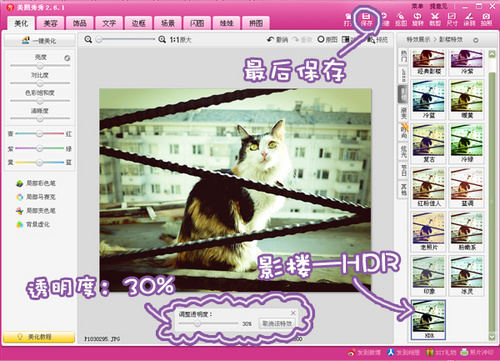500x361 pixels.
Task: Switch to the 文字 tab
Action: 109,23
